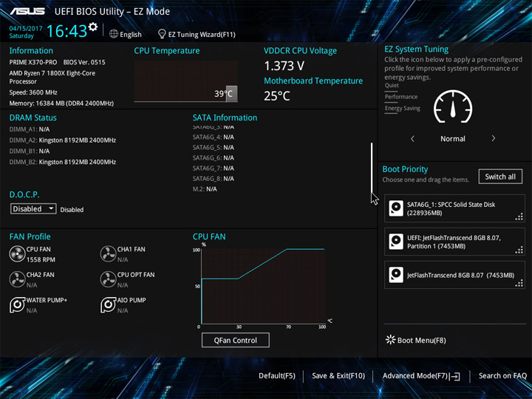Select the CPU OPT FAN icon
The height and width of the screenshot is (399, 532).
[x=108, y=279]
